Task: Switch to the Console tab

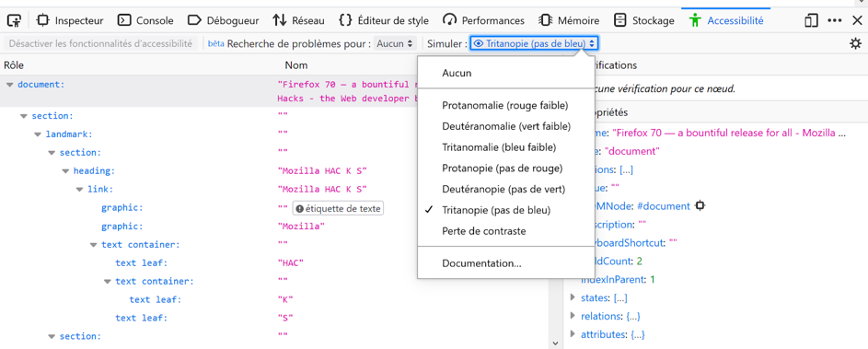Action: 145,20
